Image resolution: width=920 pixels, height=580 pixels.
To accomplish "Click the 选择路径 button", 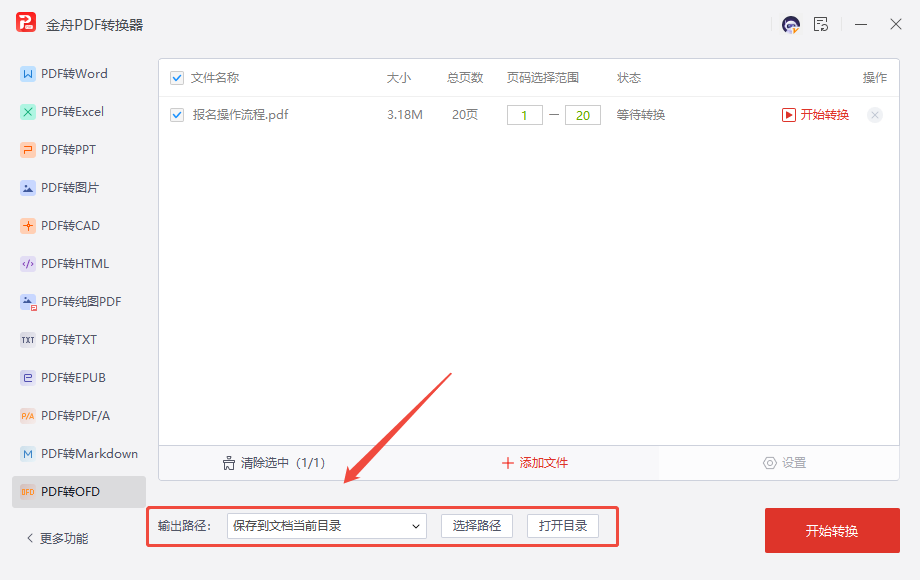I will pyautogui.click(x=476, y=526).
